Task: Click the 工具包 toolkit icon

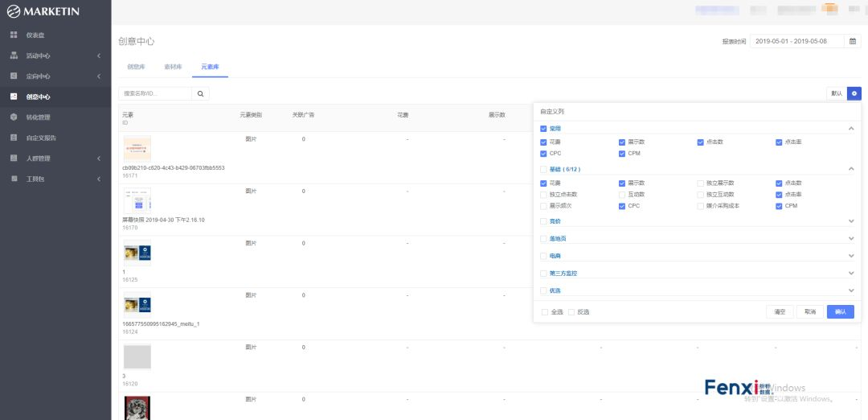Action: coord(14,179)
